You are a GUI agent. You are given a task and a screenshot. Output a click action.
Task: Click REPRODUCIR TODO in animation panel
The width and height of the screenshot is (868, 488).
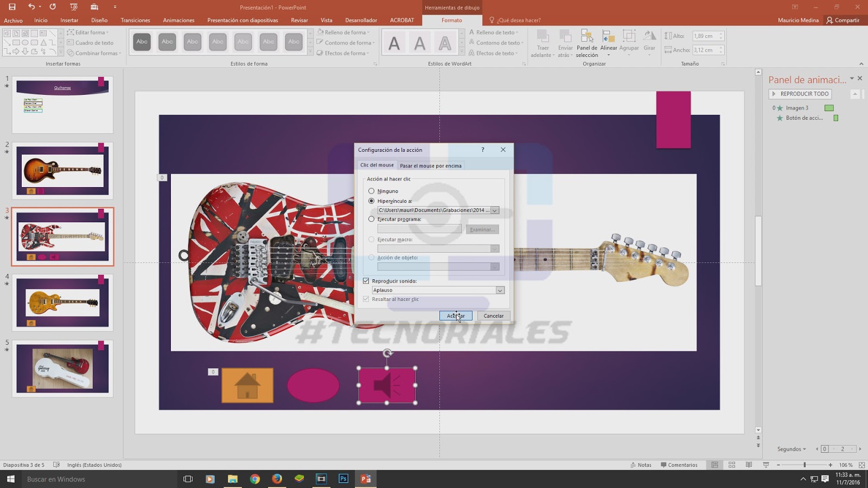tap(800, 93)
